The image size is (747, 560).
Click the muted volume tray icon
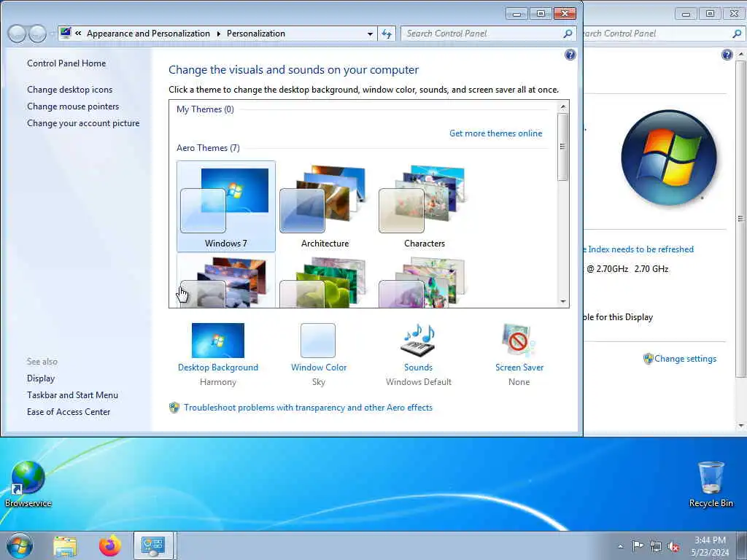click(x=673, y=547)
